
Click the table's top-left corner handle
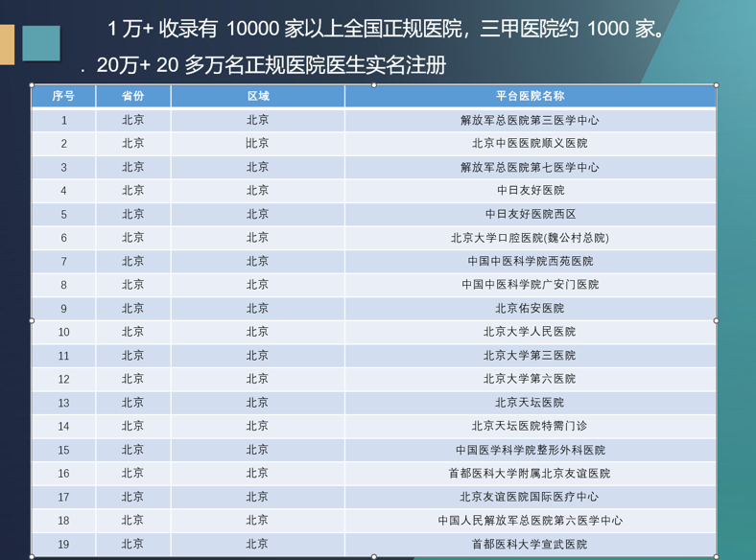click(x=32, y=84)
